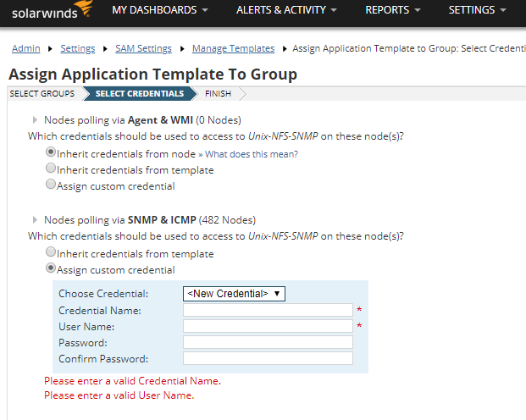Screen dimensions: 526x420
Task: Open the Settings menu in top bar
Action: [x=477, y=10]
